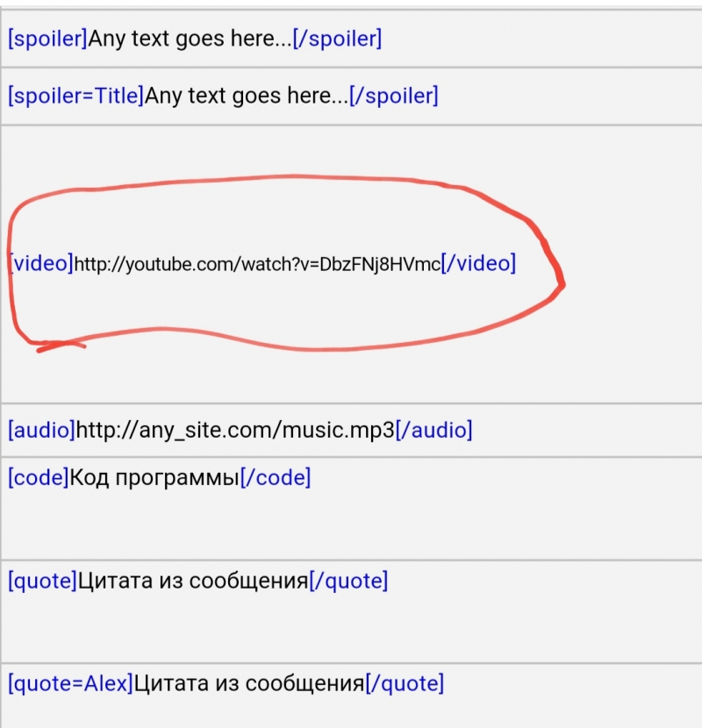Click the plain opening [quote] tag
The width and height of the screenshot is (702, 728).
click(x=42, y=581)
